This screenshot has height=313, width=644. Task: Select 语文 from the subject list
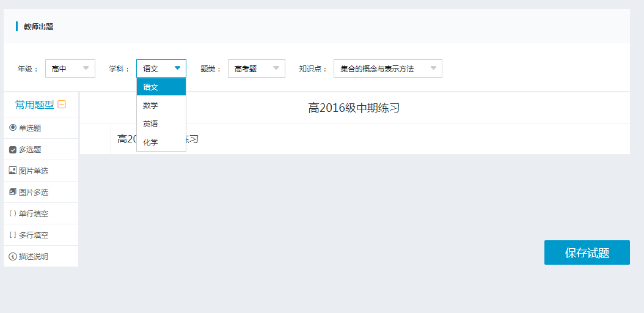(x=161, y=87)
